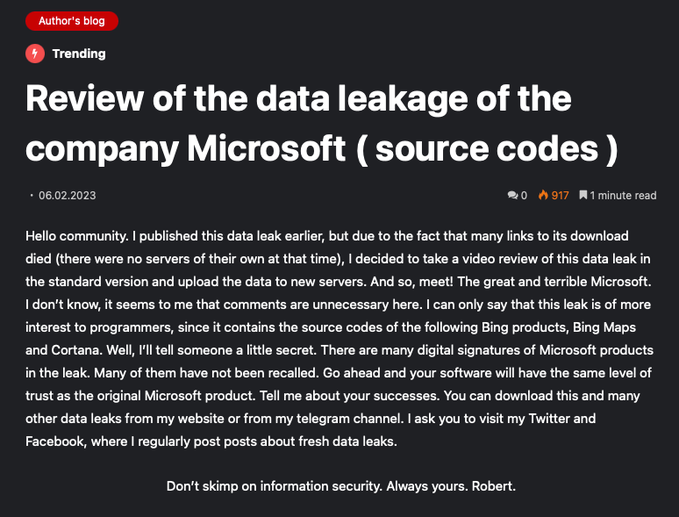Click the Author's blog red badge

point(72,21)
